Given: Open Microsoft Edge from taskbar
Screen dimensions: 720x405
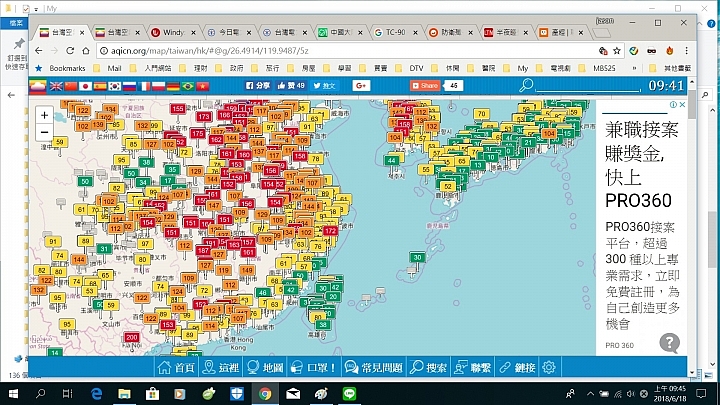Looking at the screenshot, I should click(x=96, y=394).
